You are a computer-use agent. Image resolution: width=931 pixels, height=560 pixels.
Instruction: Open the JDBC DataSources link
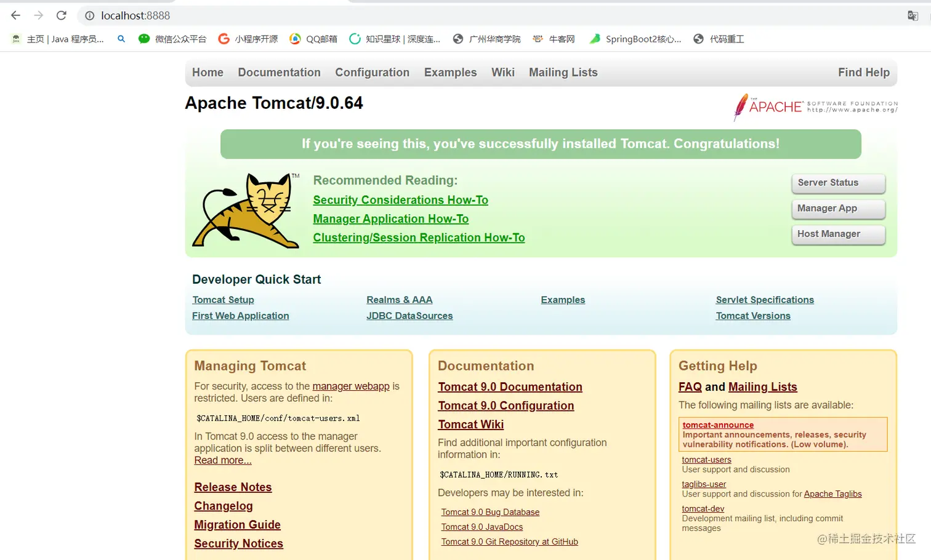coord(409,316)
